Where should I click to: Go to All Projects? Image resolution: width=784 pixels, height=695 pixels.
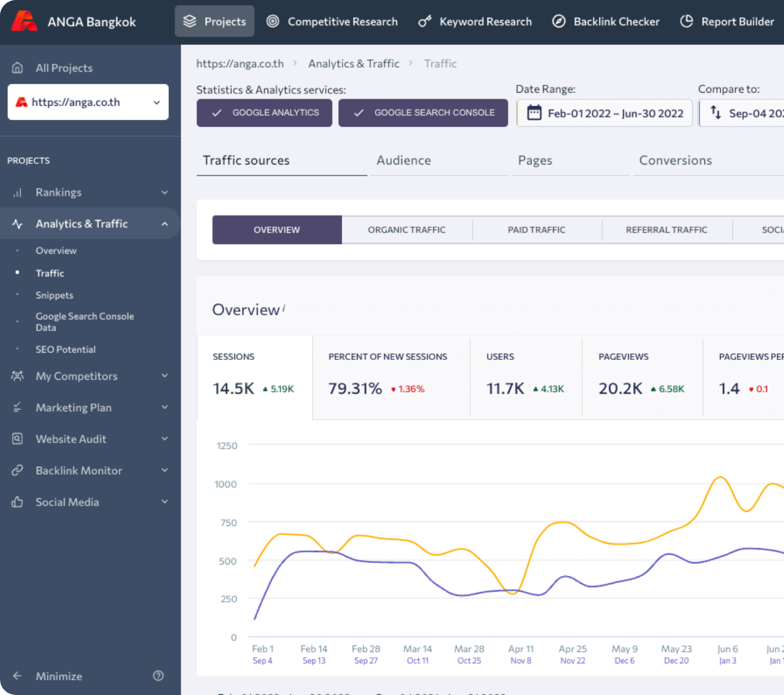tap(64, 68)
